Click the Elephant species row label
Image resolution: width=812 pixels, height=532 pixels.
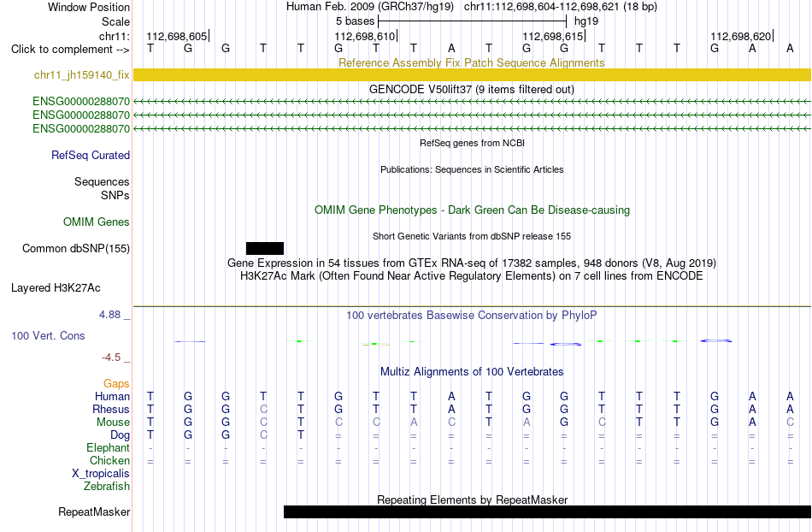pyautogui.click(x=109, y=447)
